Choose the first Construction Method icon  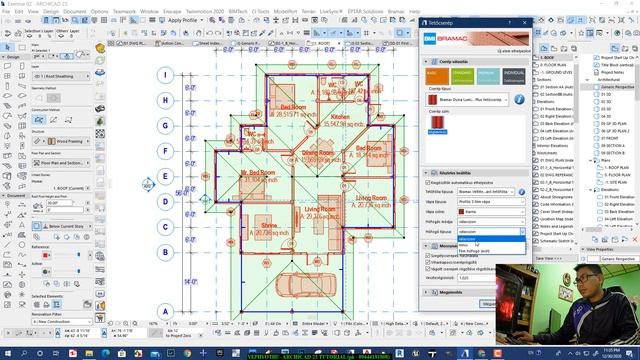click(x=39, y=120)
